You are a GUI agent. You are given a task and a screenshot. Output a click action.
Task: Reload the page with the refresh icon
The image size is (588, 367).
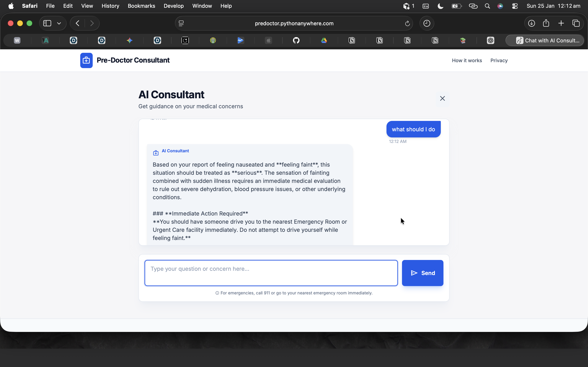[x=407, y=23]
